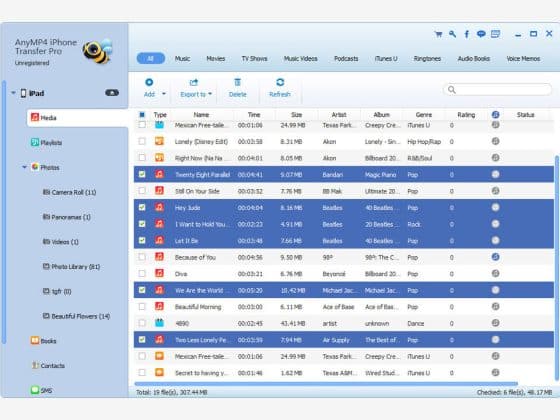This screenshot has height=420, width=560.
Task: Open Beautiful Flowers (14) album
Action: 76,316
